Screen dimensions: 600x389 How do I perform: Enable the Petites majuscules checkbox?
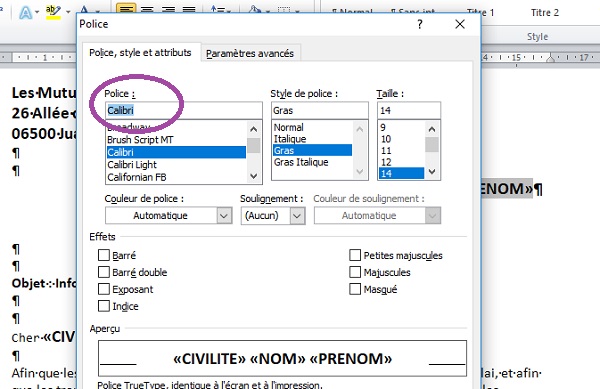[x=355, y=255]
